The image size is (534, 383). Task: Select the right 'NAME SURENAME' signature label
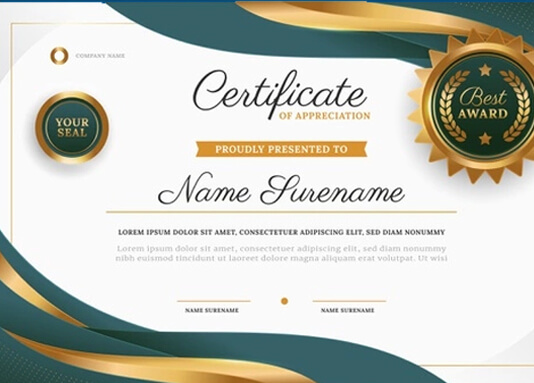[x=347, y=310]
